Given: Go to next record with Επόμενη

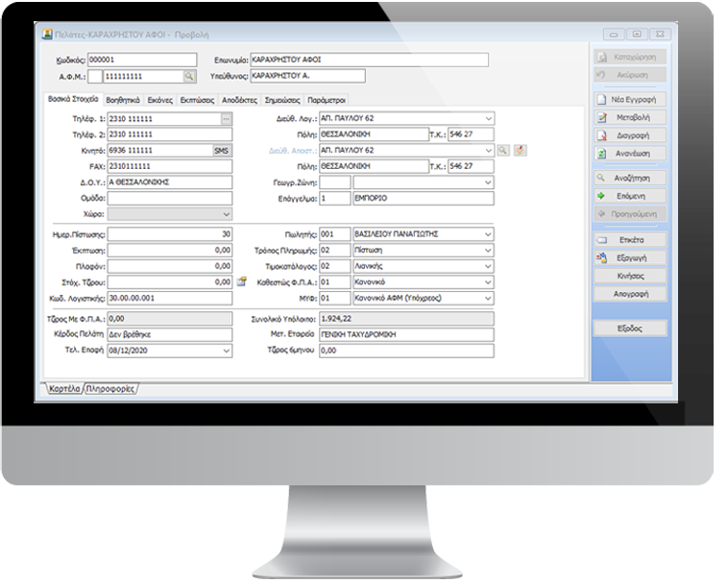Looking at the screenshot, I should [x=629, y=195].
